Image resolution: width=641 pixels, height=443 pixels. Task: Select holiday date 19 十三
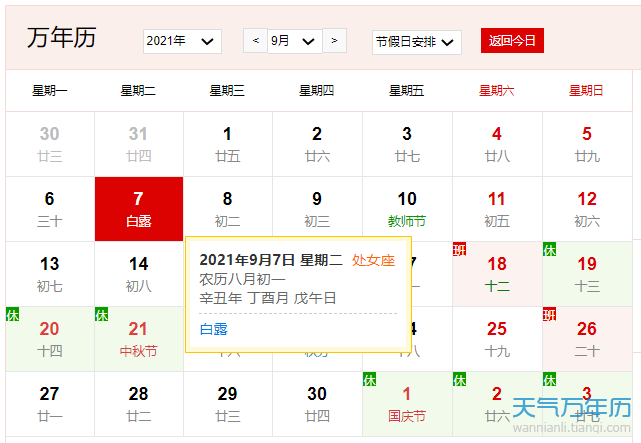[587, 274]
